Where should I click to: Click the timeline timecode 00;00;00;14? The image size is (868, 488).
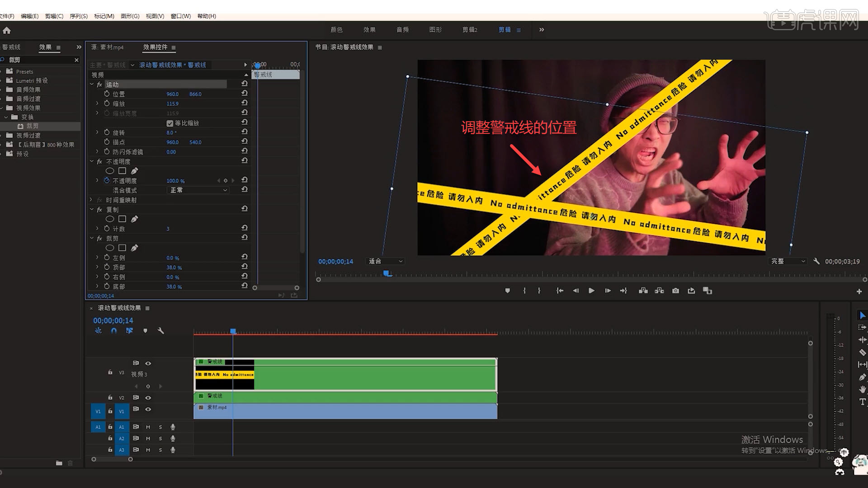pyautogui.click(x=113, y=321)
